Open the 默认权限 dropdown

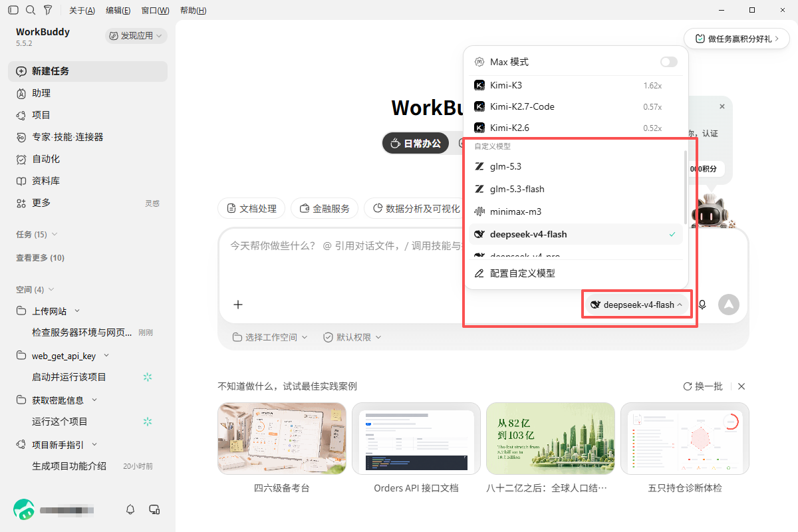(352, 337)
